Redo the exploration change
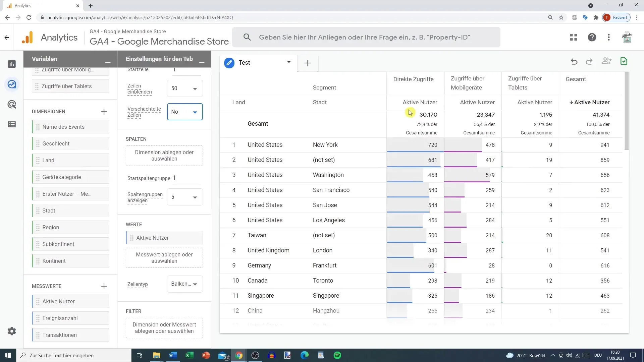This screenshot has height=362, width=644. [589, 61]
